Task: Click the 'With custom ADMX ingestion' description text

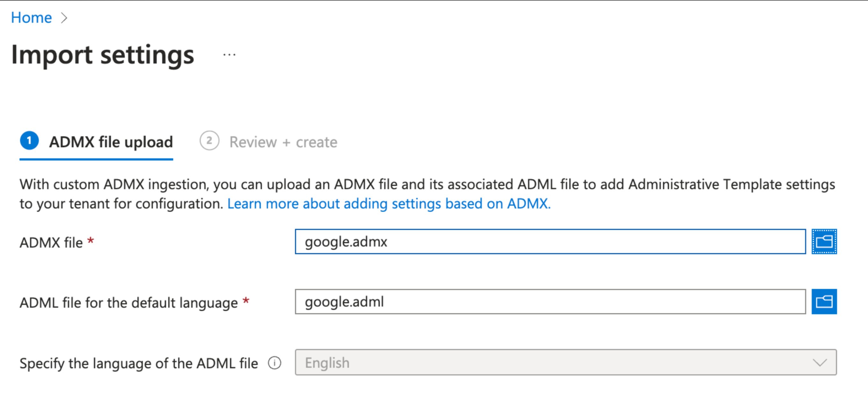Action: tap(427, 194)
